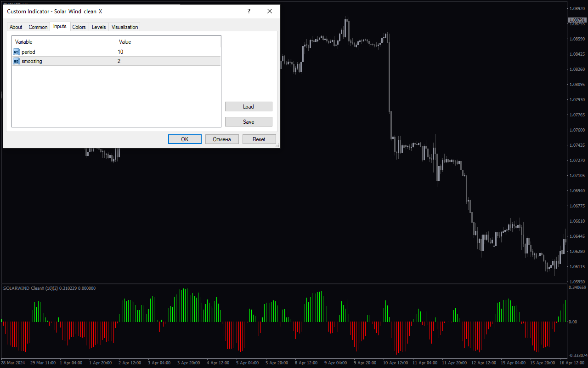This screenshot has height=368, width=588.
Task: Select the Inputs tab
Action: [x=60, y=26]
